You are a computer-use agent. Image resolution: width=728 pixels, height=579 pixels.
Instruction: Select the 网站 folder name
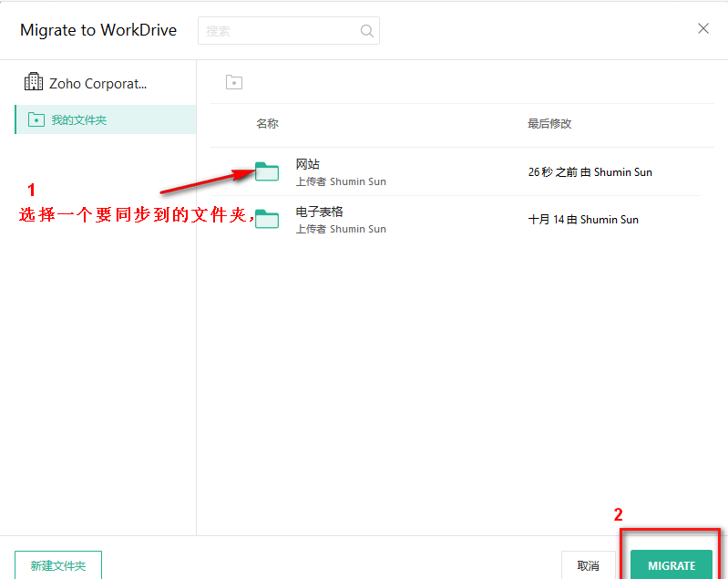pos(307,164)
